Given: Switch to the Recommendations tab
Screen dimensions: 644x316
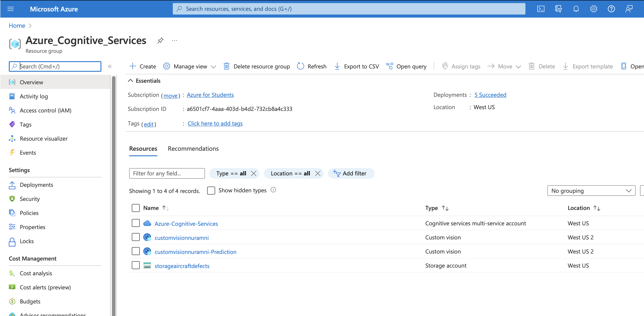Looking at the screenshot, I should 193,149.
